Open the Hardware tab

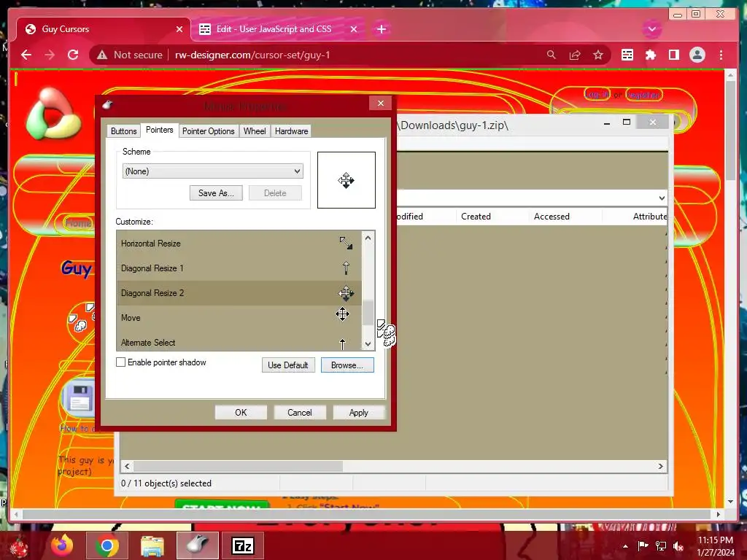coord(291,131)
